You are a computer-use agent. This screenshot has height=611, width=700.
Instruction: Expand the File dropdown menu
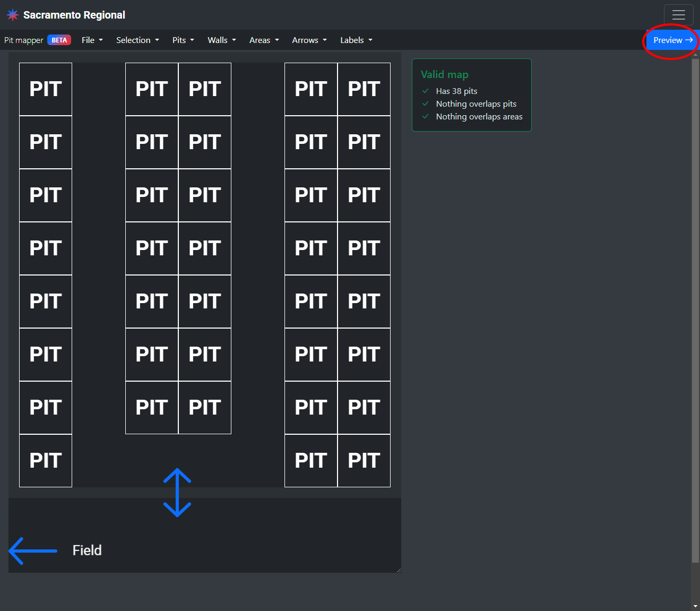[x=92, y=40]
